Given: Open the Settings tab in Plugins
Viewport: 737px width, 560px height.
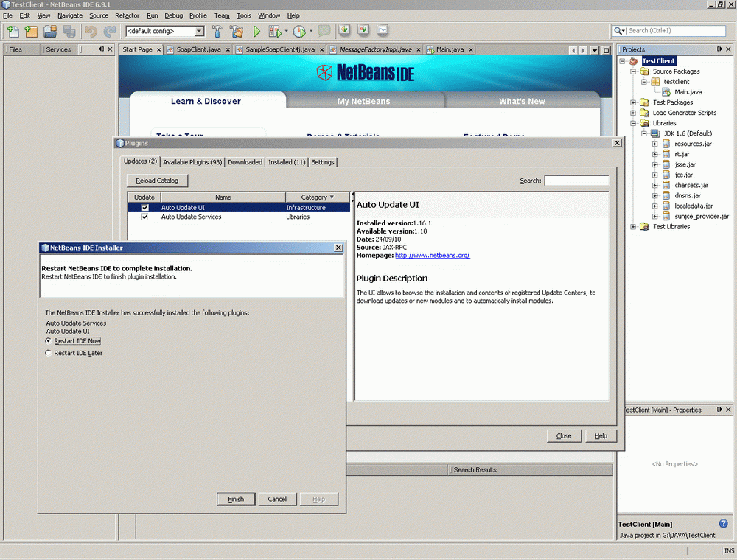Looking at the screenshot, I should click(x=323, y=162).
